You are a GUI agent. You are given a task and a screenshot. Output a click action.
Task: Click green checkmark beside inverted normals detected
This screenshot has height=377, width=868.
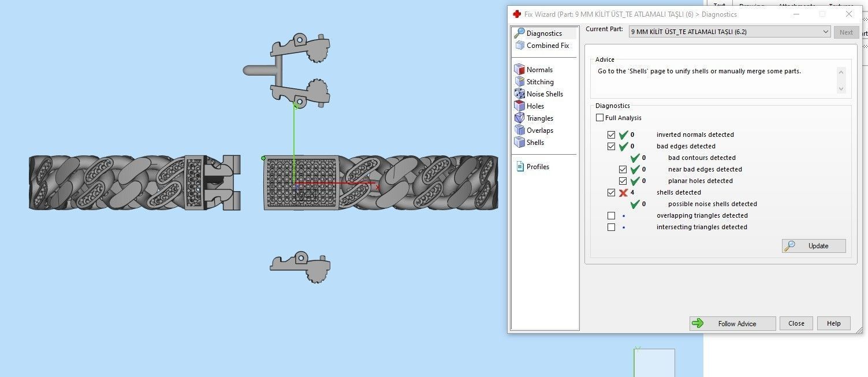click(x=623, y=135)
